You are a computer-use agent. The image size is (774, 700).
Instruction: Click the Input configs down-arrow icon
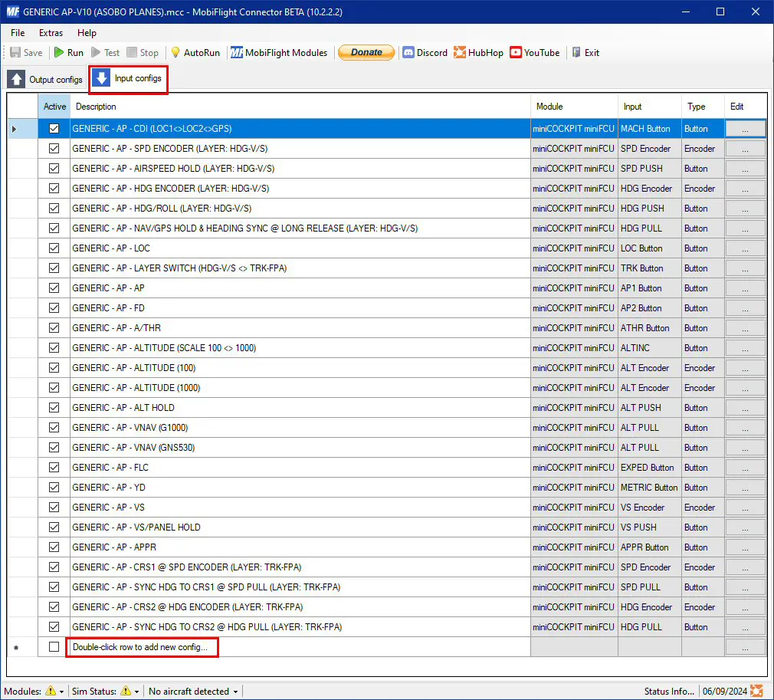(x=101, y=78)
